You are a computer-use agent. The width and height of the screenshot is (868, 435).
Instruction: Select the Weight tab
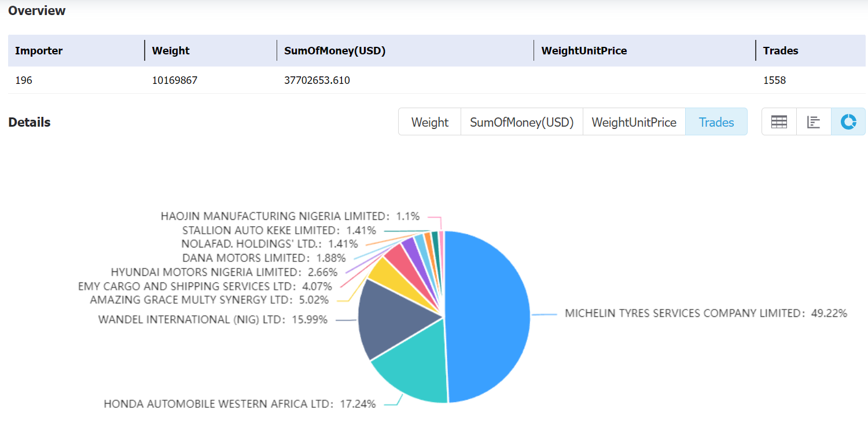pos(429,122)
